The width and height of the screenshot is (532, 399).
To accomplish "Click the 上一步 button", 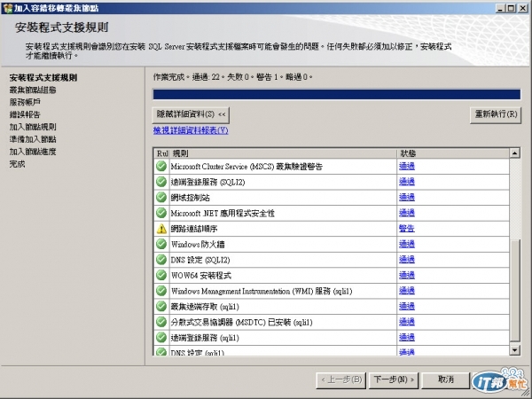I will point(341,380).
